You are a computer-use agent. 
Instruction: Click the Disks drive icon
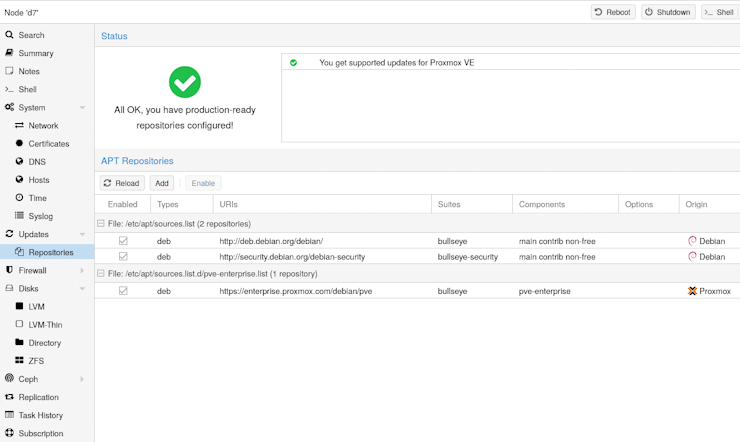(x=9, y=288)
